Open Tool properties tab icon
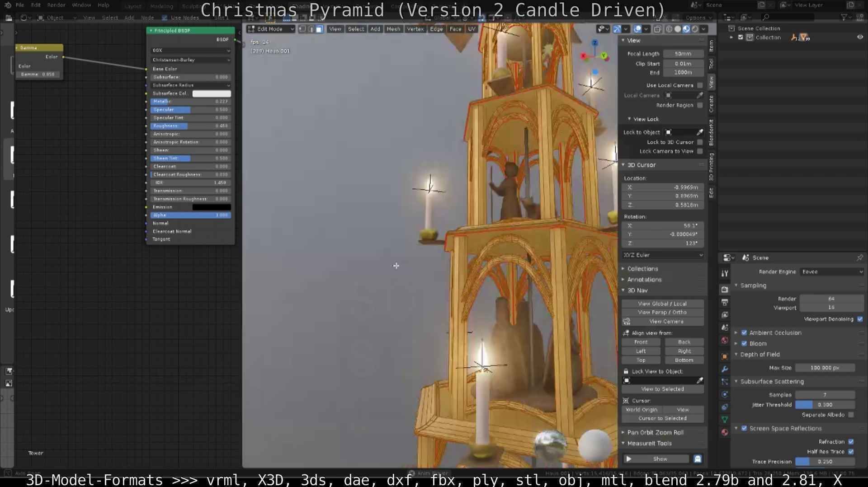868x487 pixels. [725, 273]
